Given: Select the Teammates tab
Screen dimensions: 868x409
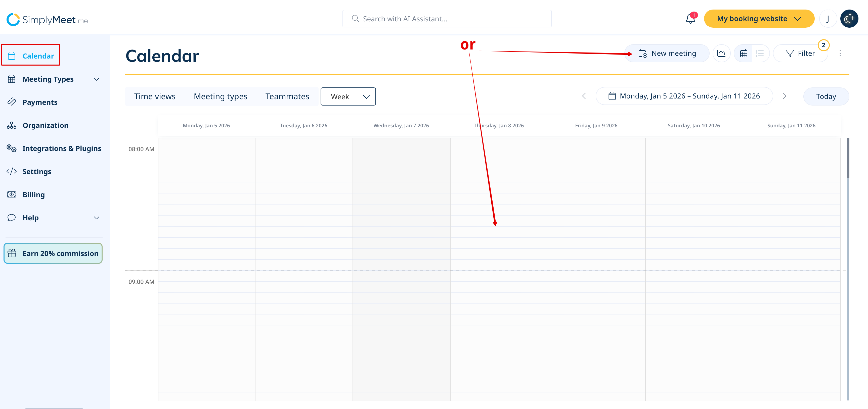Looking at the screenshot, I should click(287, 97).
